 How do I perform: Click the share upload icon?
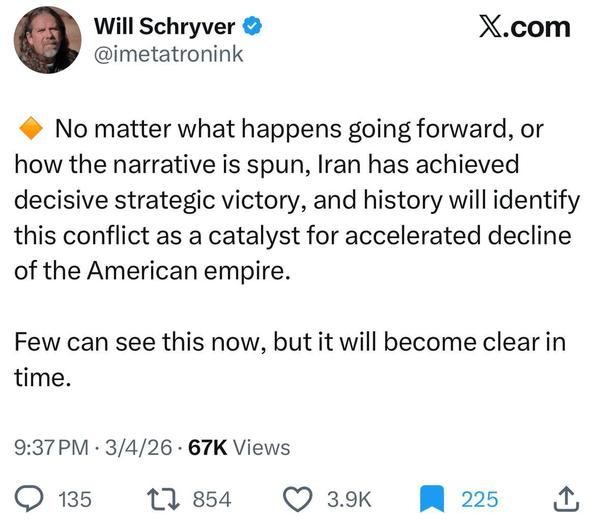tap(563, 498)
